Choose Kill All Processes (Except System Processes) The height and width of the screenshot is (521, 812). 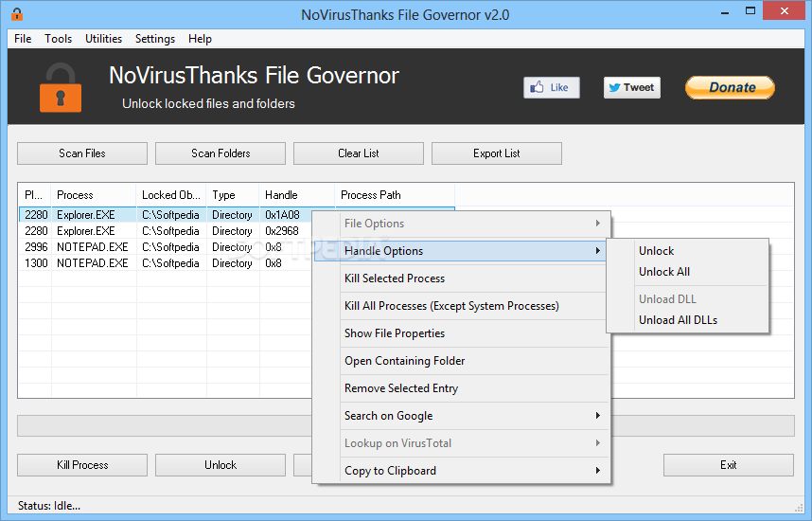pyautogui.click(x=462, y=306)
